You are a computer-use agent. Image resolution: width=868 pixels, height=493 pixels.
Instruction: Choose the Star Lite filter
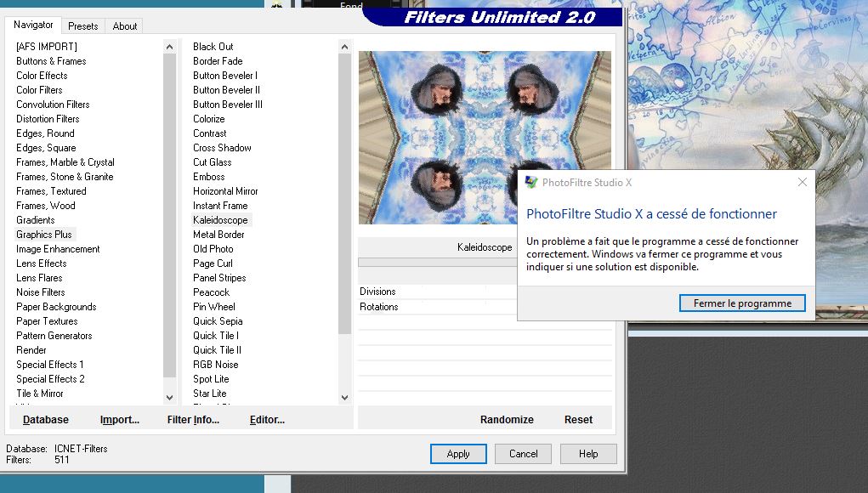(x=209, y=394)
